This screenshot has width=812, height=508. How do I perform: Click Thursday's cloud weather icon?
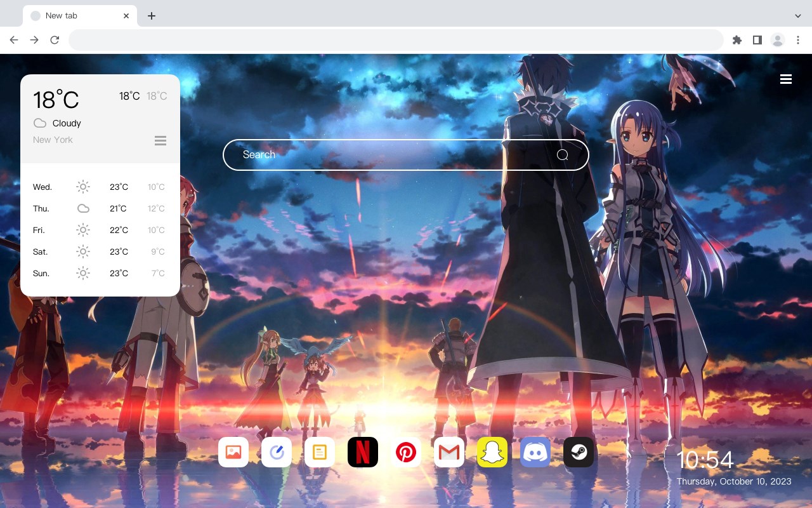83,208
